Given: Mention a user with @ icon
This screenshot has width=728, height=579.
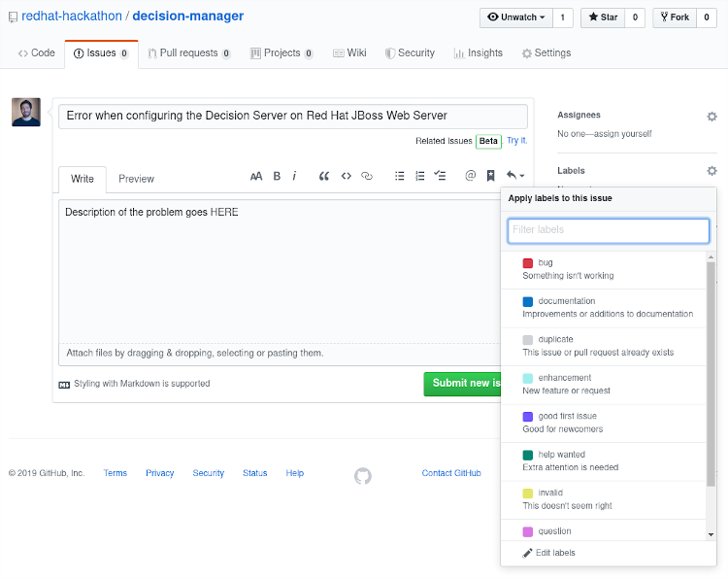Looking at the screenshot, I should 471,176.
